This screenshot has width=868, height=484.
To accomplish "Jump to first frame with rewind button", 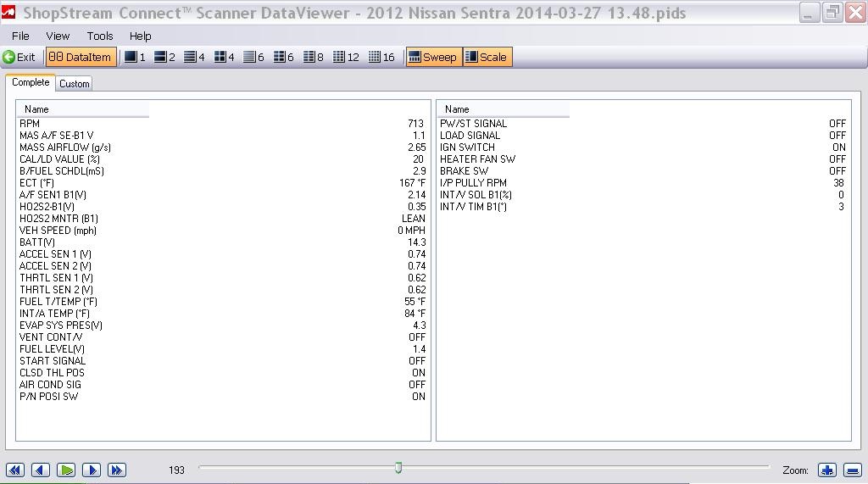I will click(x=15, y=470).
